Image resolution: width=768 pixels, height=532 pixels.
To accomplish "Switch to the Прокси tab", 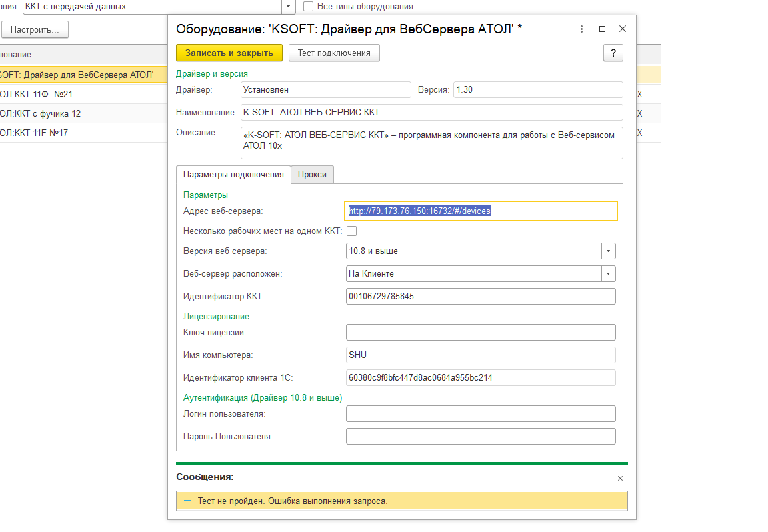I will [312, 175].
